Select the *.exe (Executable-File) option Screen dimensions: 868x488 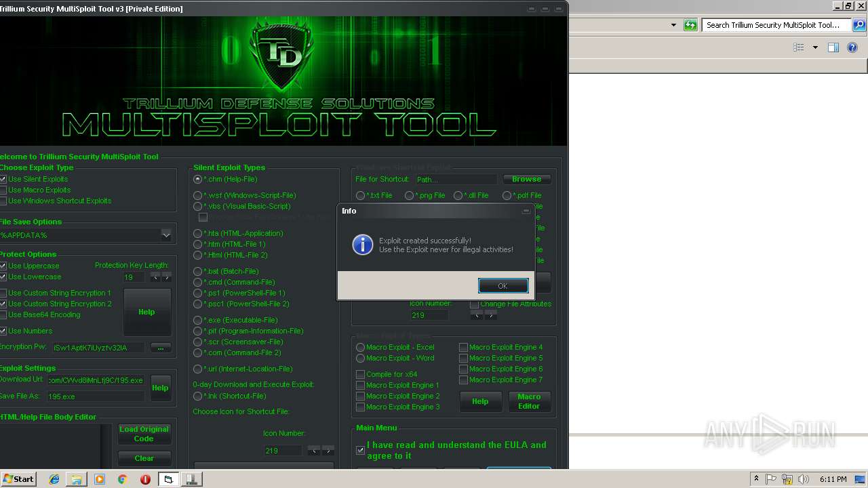[x=198, y=320]
